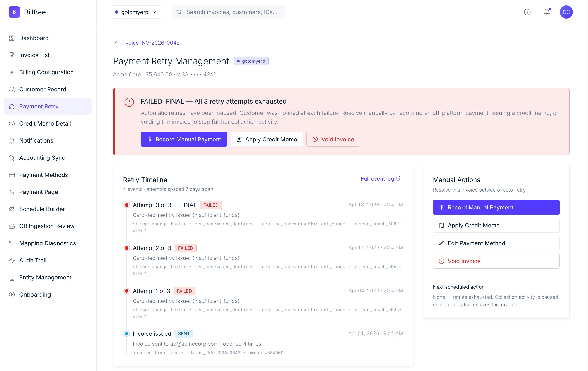Click the Dashboard grid icon

(x=12, y=38)
